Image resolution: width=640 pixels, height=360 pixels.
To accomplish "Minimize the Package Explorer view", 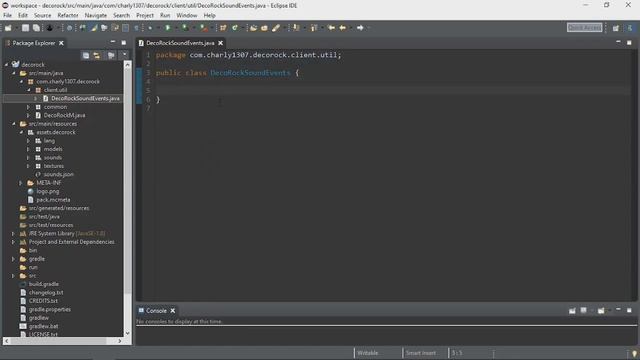I will (113, 42).
